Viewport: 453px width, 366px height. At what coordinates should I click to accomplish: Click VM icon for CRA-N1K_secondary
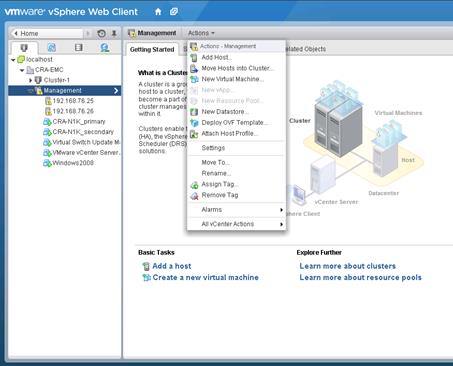click(47, 132)
